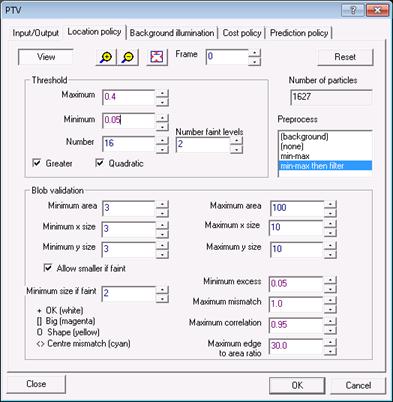Decrease Maximum edge to area ratio
Screen dimensions: 393x402
click(x=330, y=351)
